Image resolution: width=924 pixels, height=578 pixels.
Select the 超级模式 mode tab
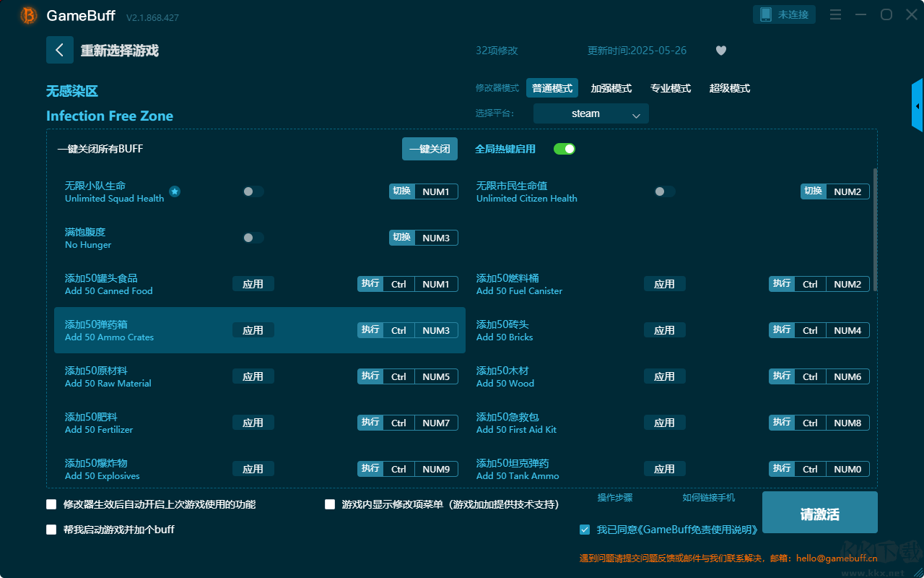pos(729,88)
